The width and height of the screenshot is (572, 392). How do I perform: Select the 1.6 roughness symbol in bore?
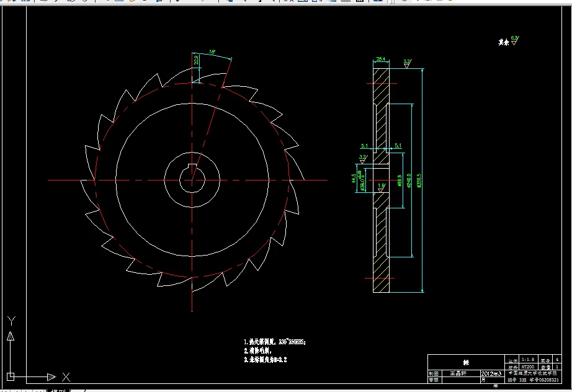[381, 188]
